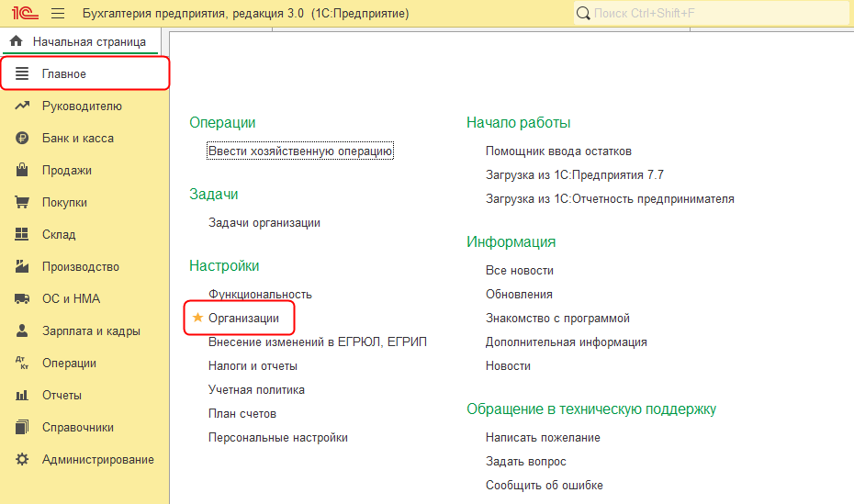Open Дополнительная информация link
Viewport: 854px width, 504px height.
(567, 342)
